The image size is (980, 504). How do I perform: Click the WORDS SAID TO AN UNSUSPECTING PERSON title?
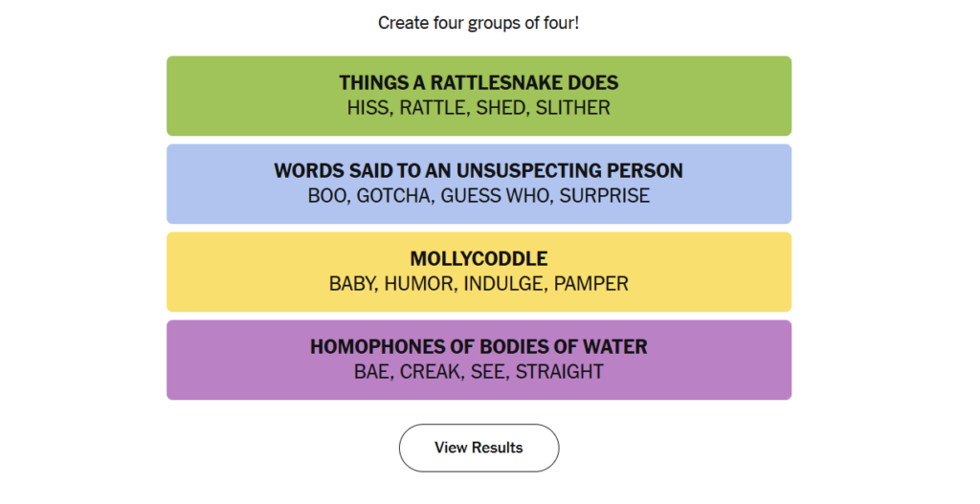[x=479, y=171]
